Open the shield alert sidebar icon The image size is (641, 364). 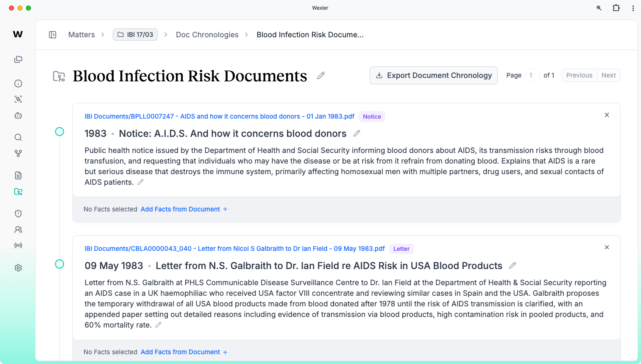point(18,214)
